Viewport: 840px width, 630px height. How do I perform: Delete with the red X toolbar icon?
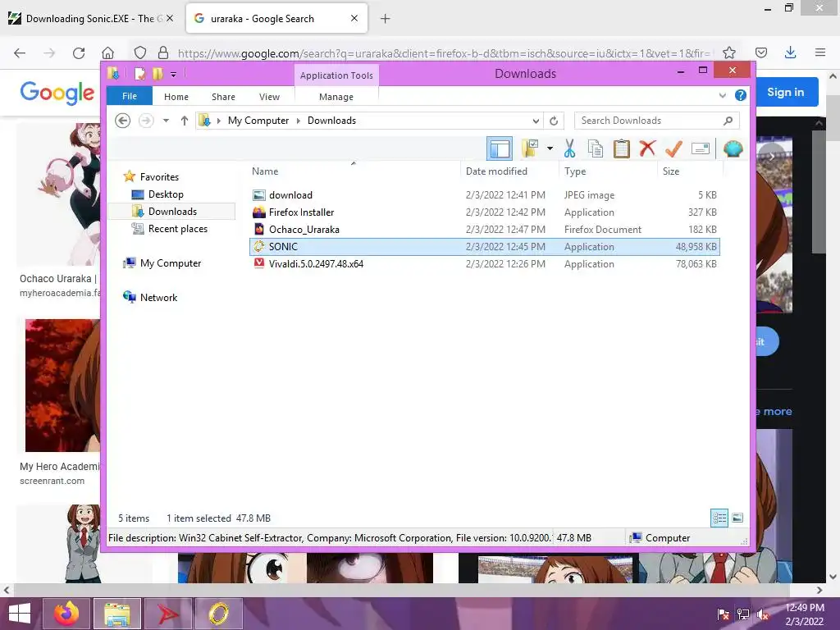tap(647, 148)
